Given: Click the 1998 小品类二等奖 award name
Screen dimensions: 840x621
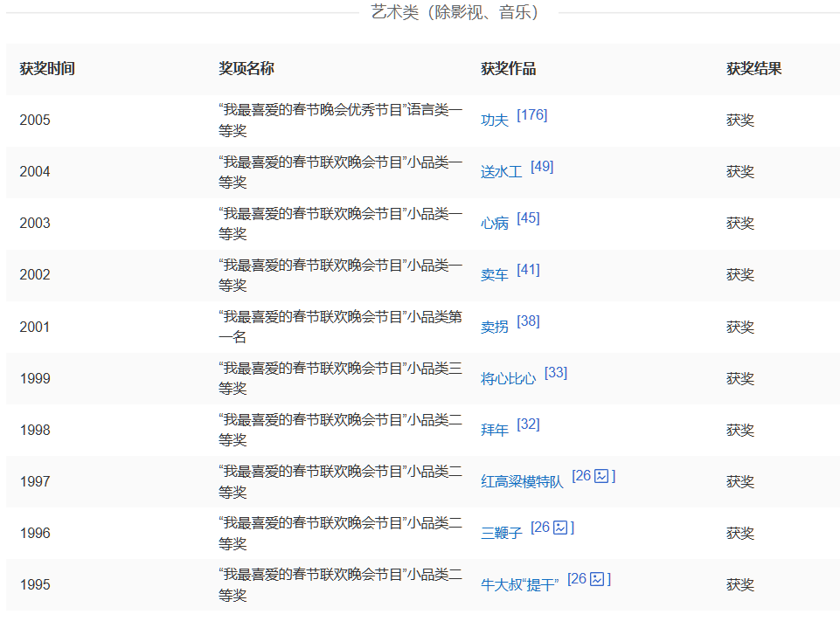Looking at the screenshot, I should pyautogui.click(x=340, y=430).
